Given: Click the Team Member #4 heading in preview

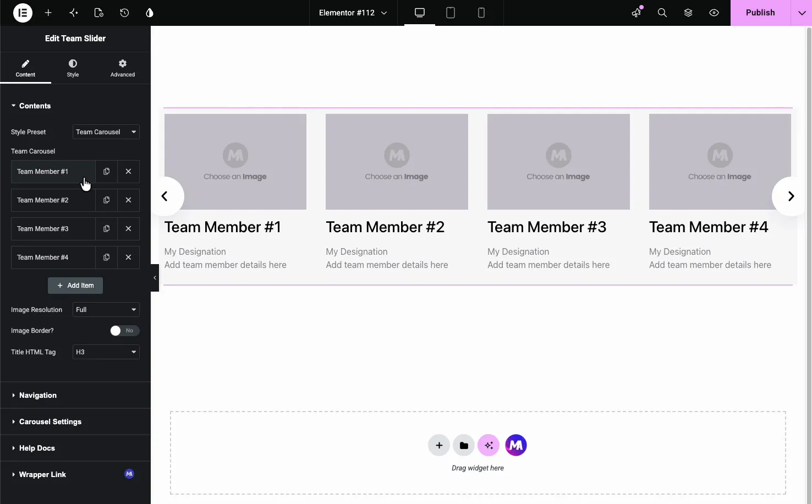Looking at the screenshot, I should [709, 227].
